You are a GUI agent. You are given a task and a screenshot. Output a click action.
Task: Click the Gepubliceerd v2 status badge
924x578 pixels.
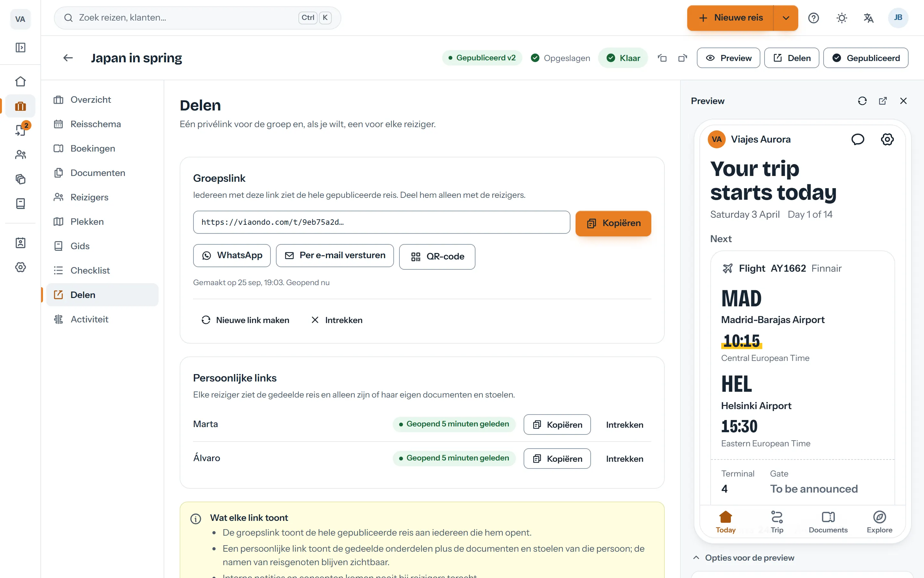point(482,58)
